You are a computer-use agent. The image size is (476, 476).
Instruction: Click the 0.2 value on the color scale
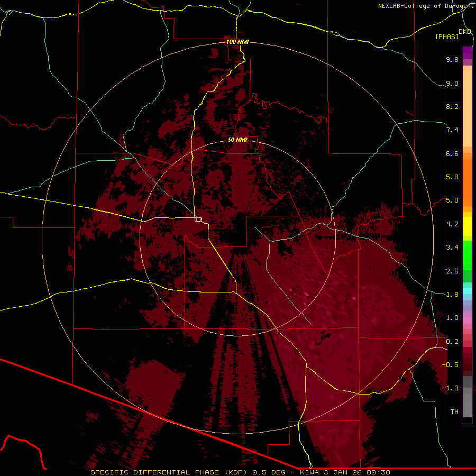(452, 342)
